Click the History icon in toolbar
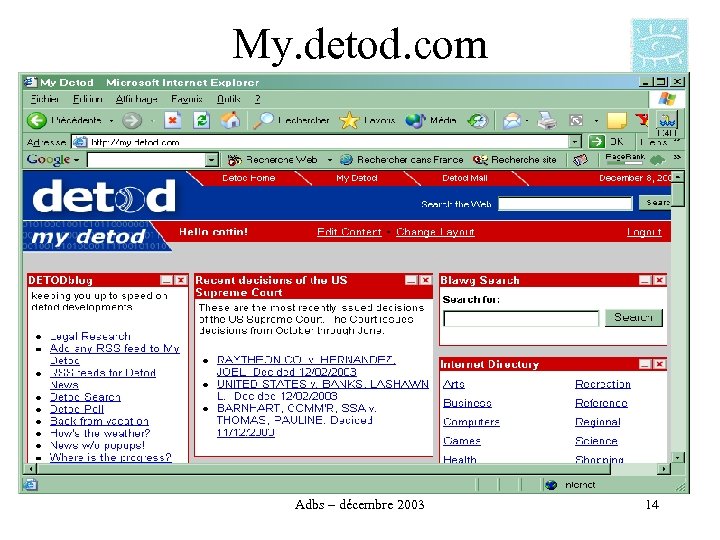This screenshot has height=540, width=720. pyautogui.click(x=478, y=120)
